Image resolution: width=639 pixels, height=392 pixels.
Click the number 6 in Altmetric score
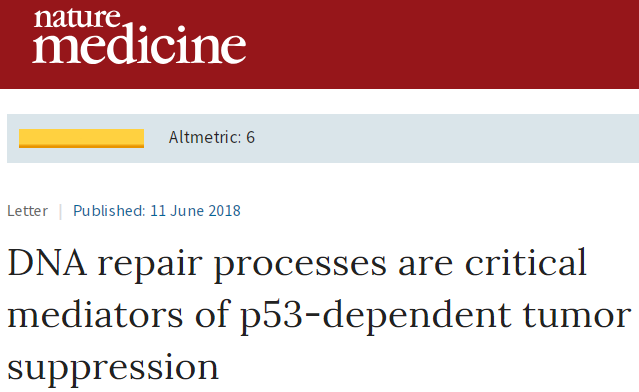[x=250, y=137]
